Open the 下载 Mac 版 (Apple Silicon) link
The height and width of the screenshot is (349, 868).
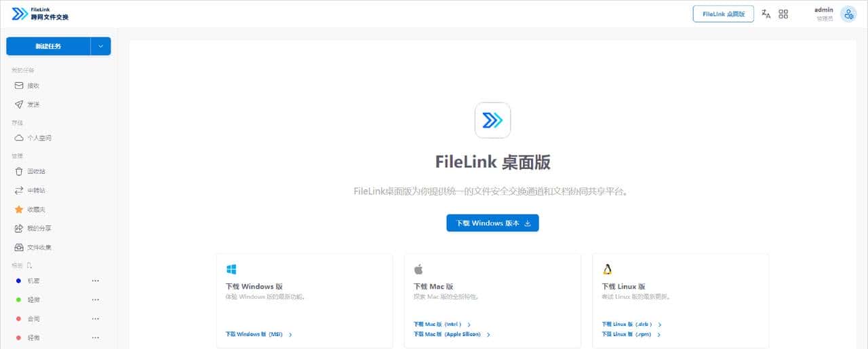tap(451, 334)
